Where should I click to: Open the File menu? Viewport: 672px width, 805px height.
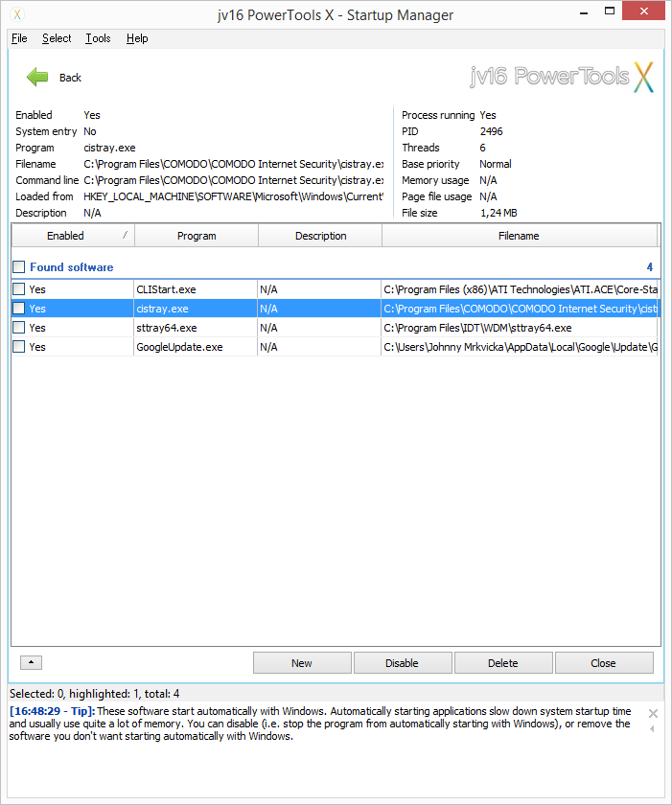19,38
